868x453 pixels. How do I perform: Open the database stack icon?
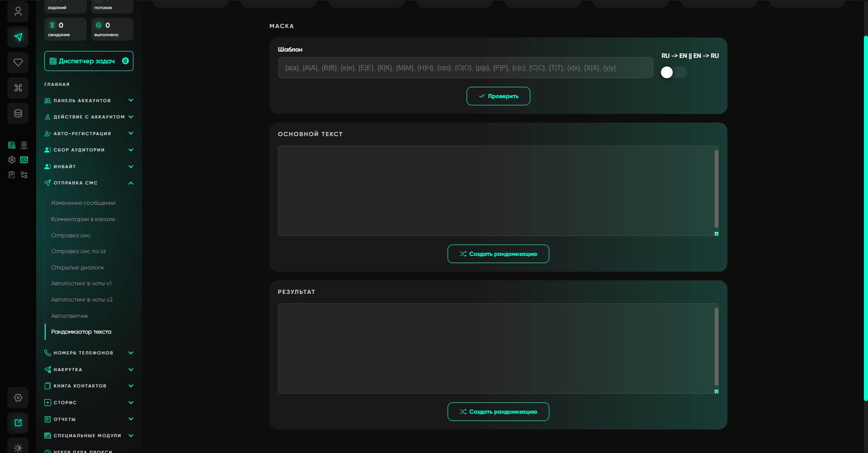point(18,113)
